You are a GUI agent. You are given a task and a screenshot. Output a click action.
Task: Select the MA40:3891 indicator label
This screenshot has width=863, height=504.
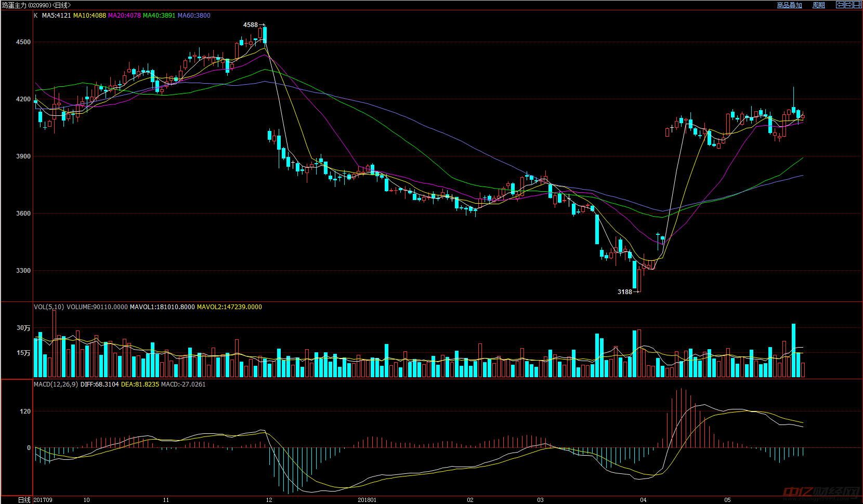(x=159, y=16)
